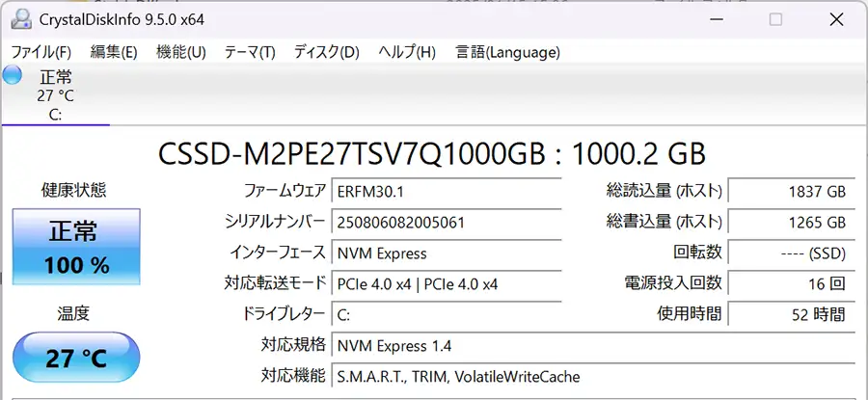Click the firmware field ERFM30.1
This screenshot has width=868, height=400.
click(447, 192)
